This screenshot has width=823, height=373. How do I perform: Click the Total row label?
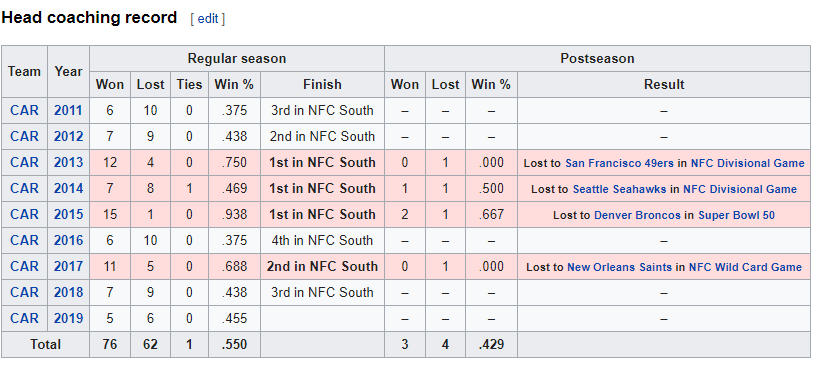pyautogui.click(x=45, y=345)
